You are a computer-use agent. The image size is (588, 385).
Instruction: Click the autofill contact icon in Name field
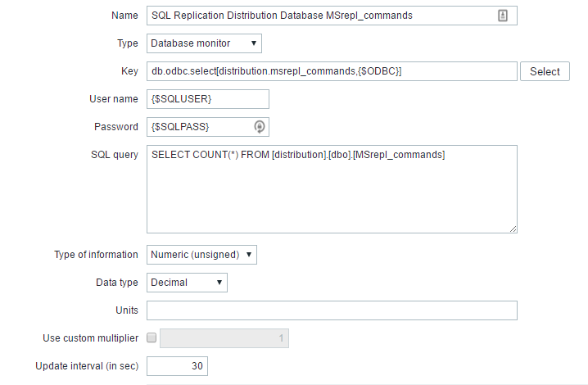503,16
